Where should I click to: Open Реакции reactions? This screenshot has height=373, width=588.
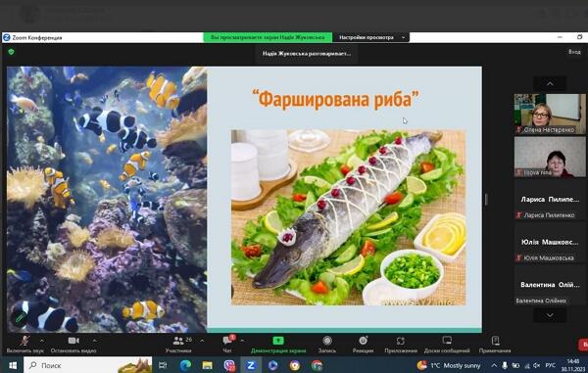(x=363, y=345)
